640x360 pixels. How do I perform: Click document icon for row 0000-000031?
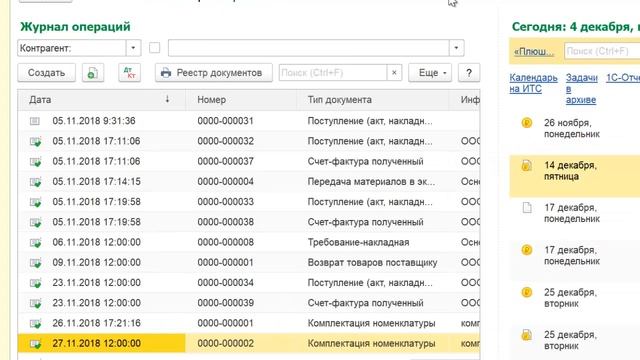35,121
